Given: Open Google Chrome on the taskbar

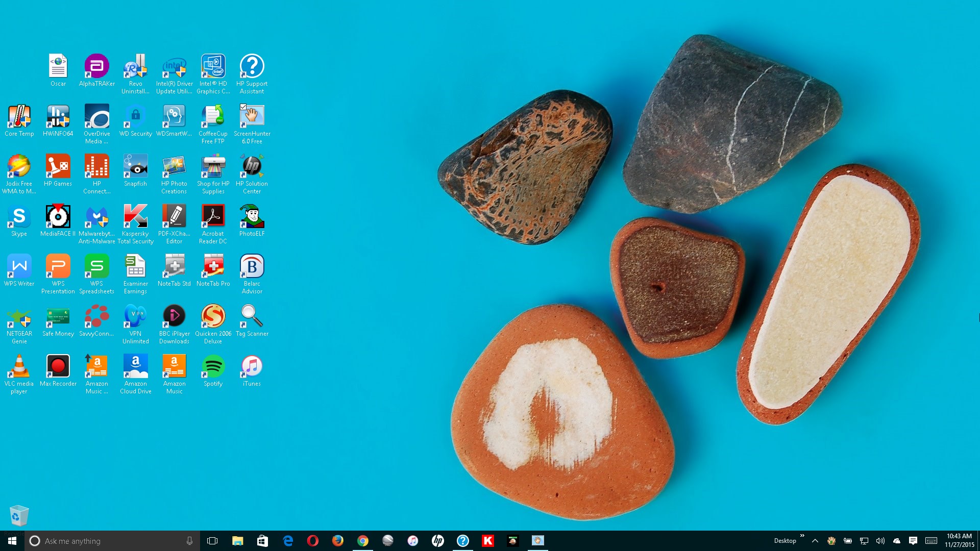Looking at the screenshot, I should coord(363,541).
